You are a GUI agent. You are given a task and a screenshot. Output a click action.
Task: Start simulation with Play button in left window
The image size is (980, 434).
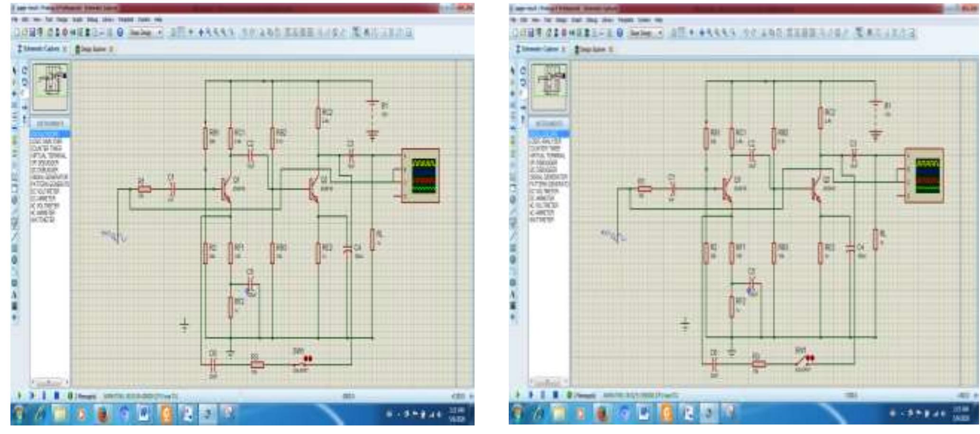[x=19, y=395]
